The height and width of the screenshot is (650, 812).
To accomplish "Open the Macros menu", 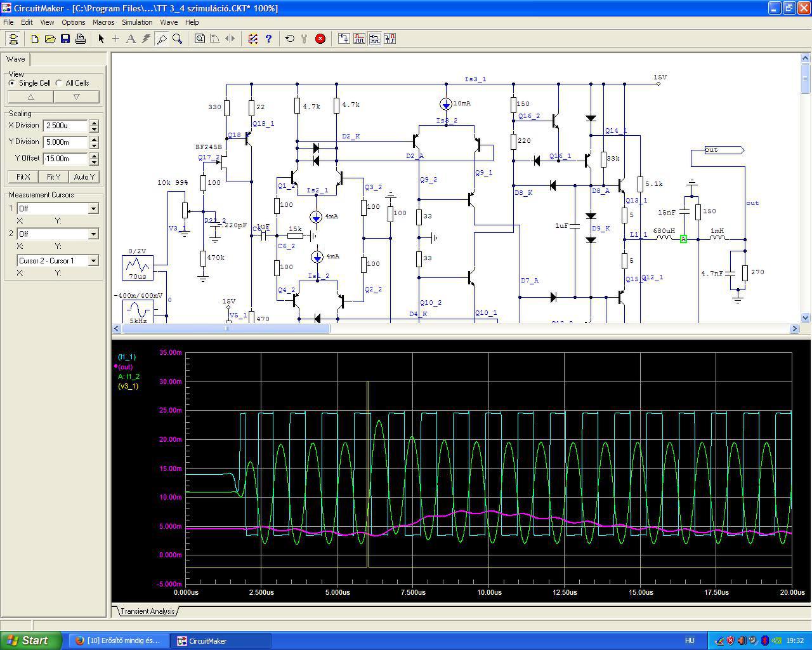I will click(x=103, y=22).
